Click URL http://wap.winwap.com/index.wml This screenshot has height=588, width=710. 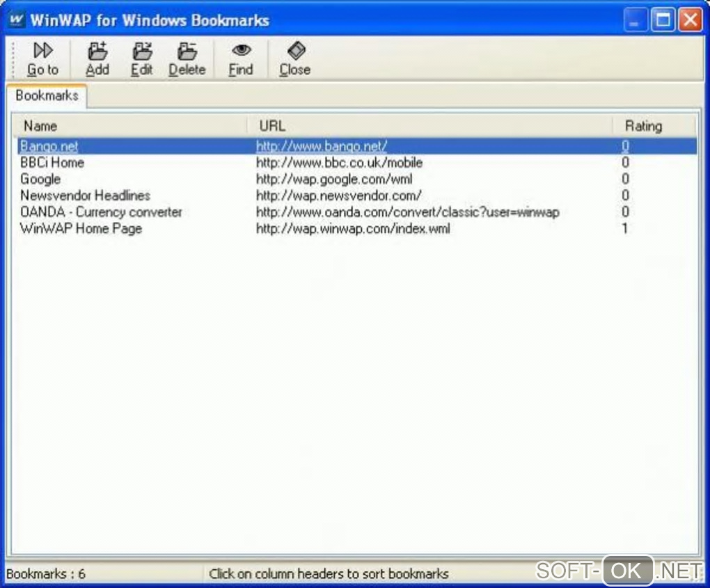pos(353,229)
